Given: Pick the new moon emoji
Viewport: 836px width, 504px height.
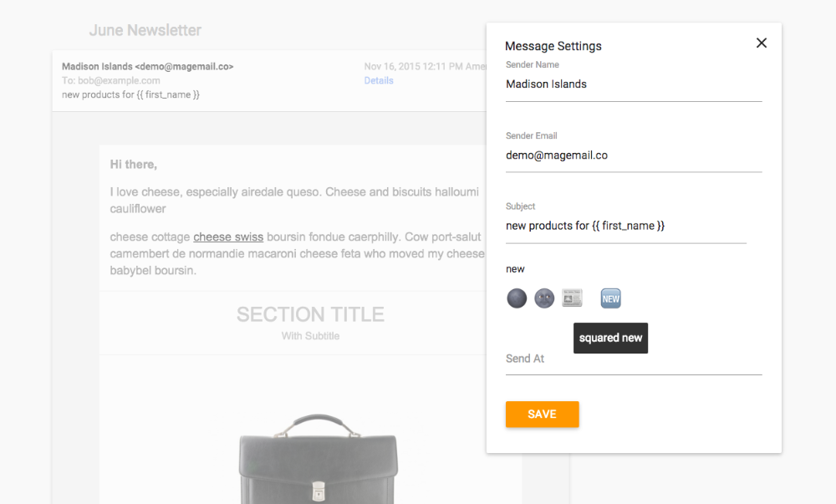Looking at the screenshot, I should pos(517,298).
